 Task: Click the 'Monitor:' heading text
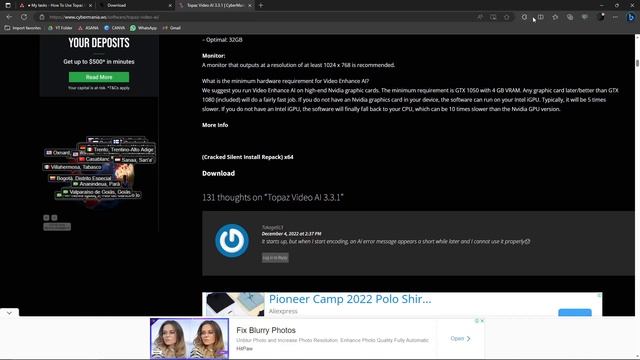coord(213,56)
